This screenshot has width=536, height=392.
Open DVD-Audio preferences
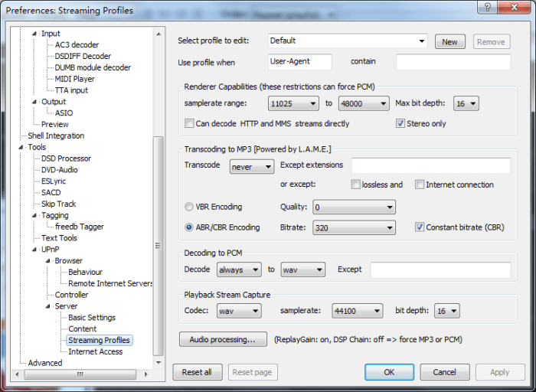coord(59,170)
